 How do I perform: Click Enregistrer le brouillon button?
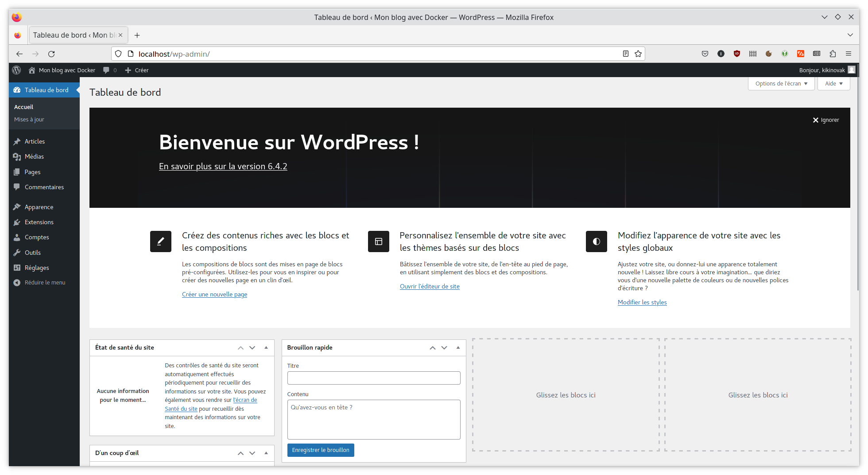(321, 450)
